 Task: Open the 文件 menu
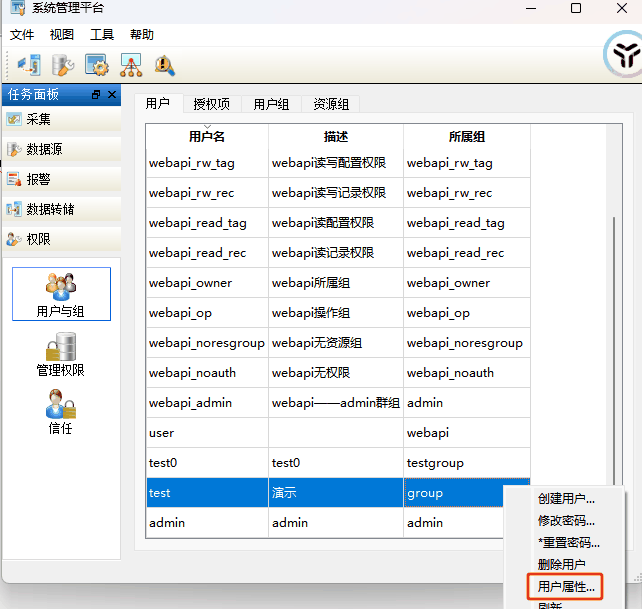[x=22, y=35]
